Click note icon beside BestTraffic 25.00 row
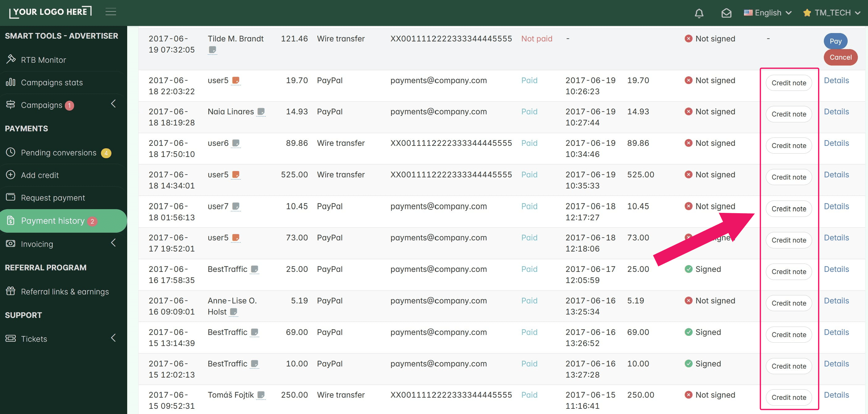This screenshot has width=868, height=414. tap(255, 269)
